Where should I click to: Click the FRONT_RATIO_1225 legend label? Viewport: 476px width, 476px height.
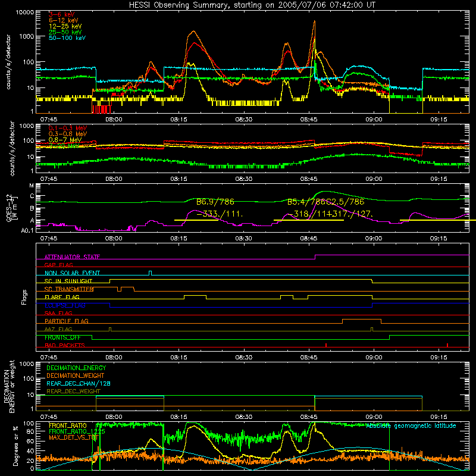pyautogui.click(x=77, y=431)
